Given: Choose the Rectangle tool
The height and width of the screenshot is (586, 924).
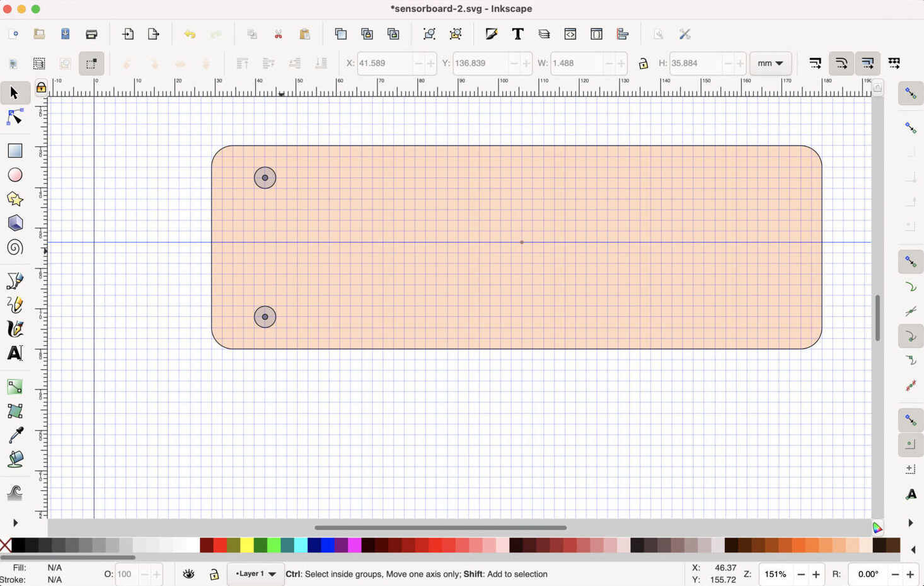Looking at the screenshot, I should [14, 151].
